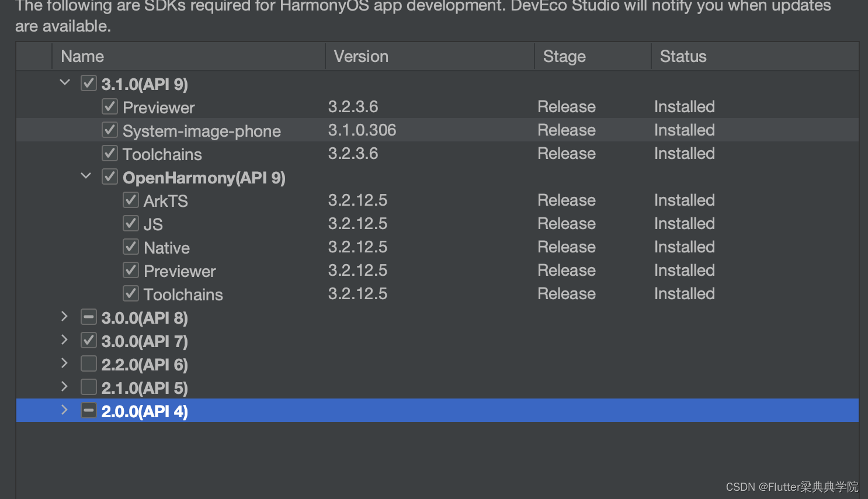Select the 2.1.0(API 5) label

(145, 388)
